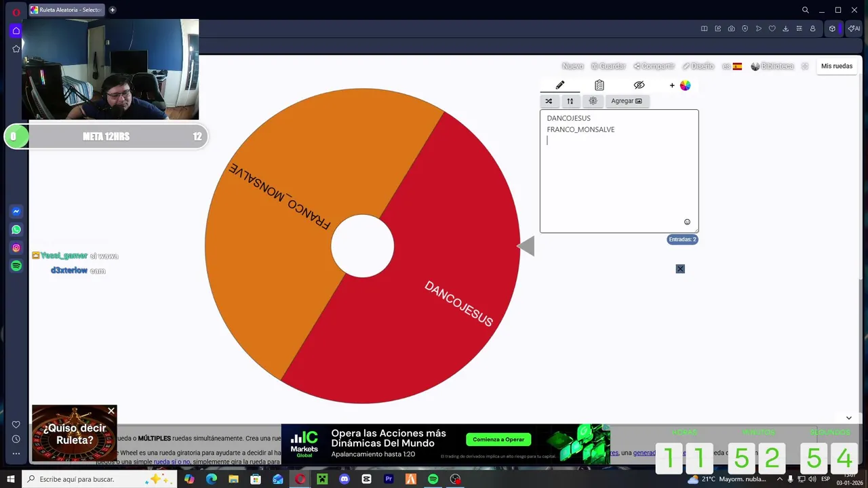Viewport: 868px width, 488px height.
Task: Click the white center hub of the wheel
Action: [362, 246]
